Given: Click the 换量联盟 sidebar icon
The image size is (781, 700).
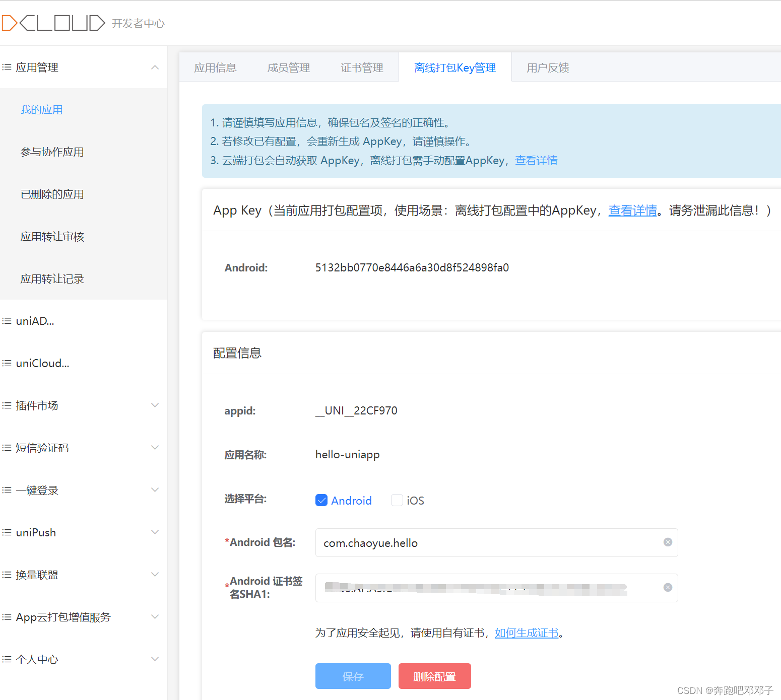Looking at the screenshot, I should click(7, 574).
